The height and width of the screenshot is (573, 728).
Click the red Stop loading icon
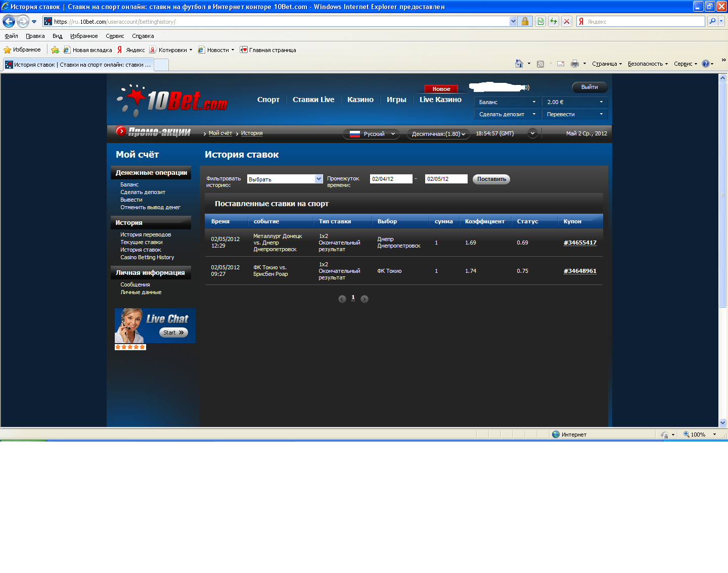pyautogui.click(x=567, y=21)
